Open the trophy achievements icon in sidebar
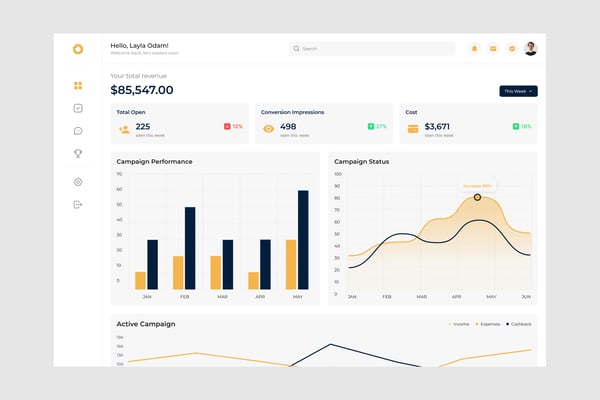The image size is (600, 400). (78, 153)
